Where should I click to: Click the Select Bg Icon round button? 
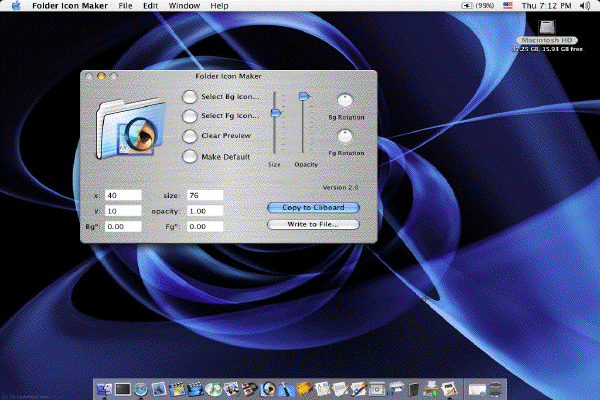pyautogui.click(x=189, y=97)
